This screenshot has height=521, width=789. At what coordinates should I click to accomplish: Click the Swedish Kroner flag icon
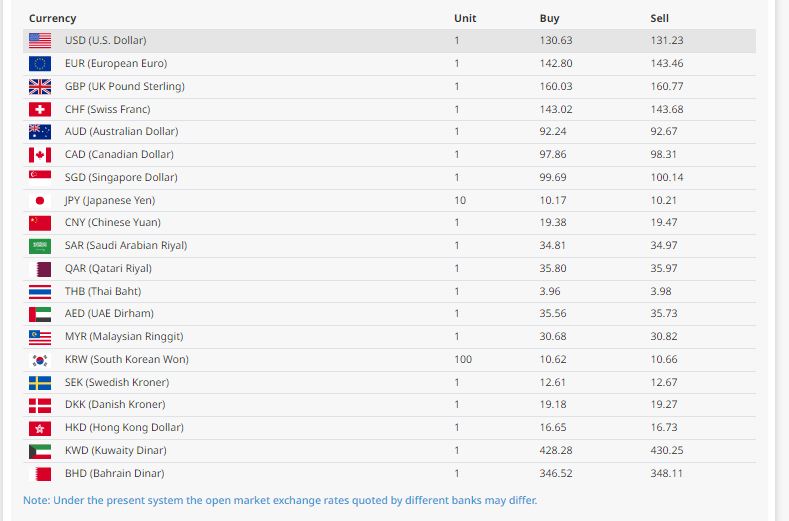click(40, 383)
